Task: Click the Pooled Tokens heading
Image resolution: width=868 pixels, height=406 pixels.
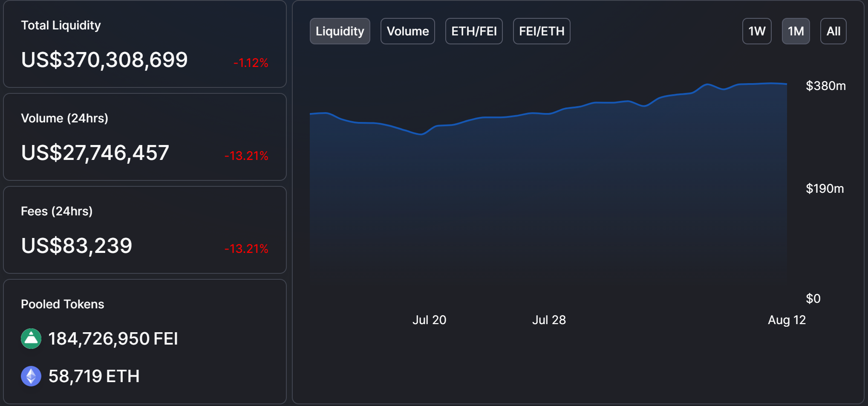Action: point(62,304)
